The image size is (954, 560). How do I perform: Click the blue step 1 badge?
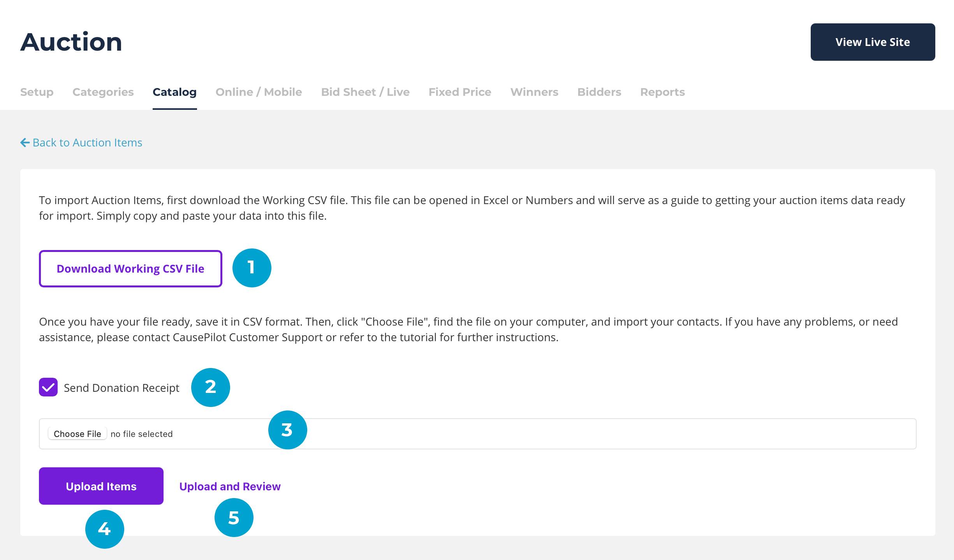(252, 268)
